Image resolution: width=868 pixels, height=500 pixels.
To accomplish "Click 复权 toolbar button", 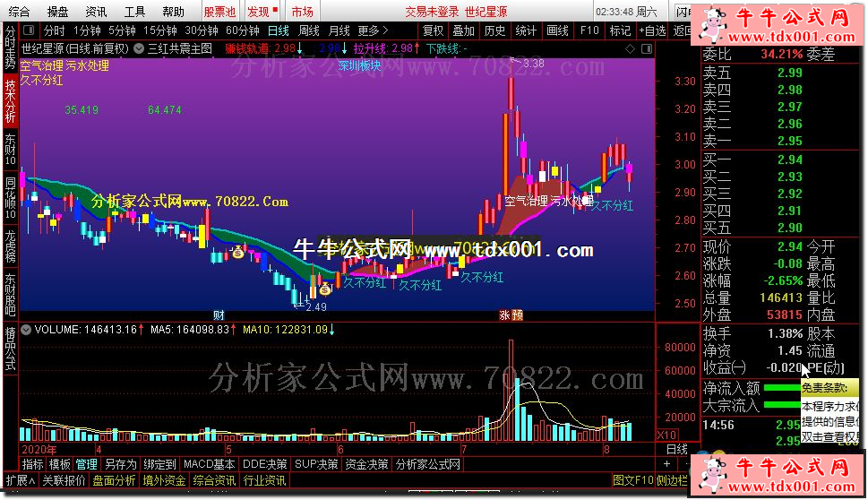I will pyautogui.click(x=433, y=30).
